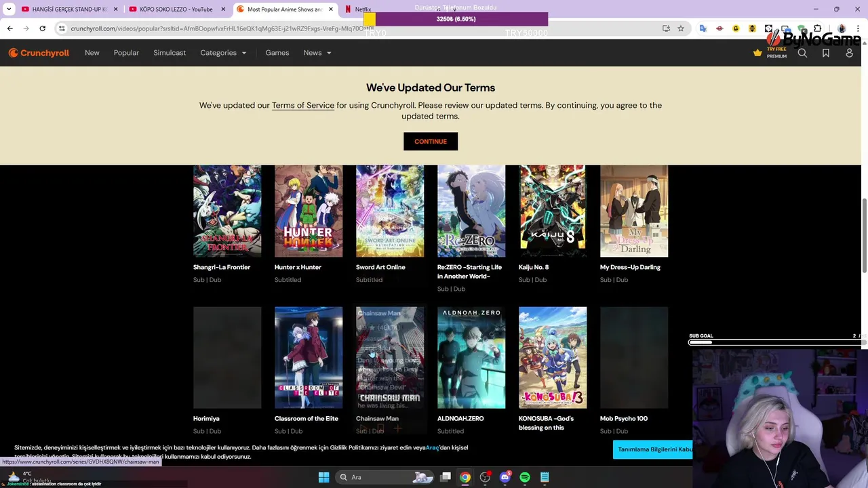Open Horimiya title link
The height and width of the screenshot is (488, 868).
pos(206,418)
